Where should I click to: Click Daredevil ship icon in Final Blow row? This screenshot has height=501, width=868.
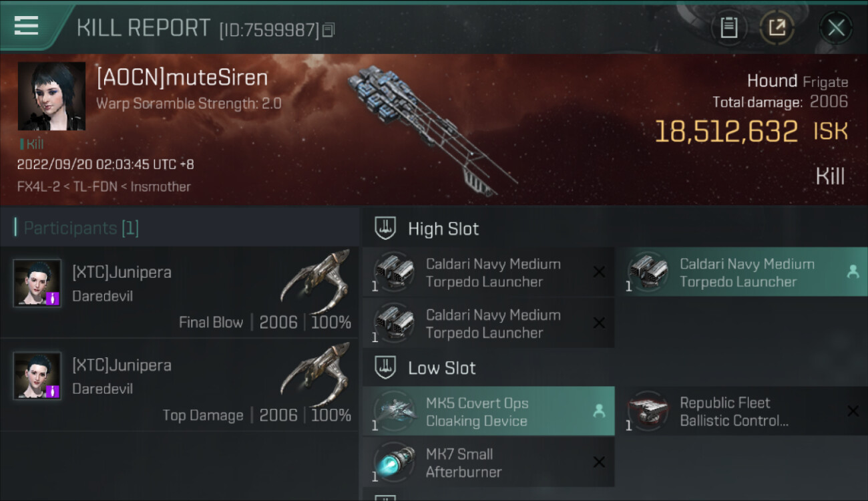click(x=316, y=281)
